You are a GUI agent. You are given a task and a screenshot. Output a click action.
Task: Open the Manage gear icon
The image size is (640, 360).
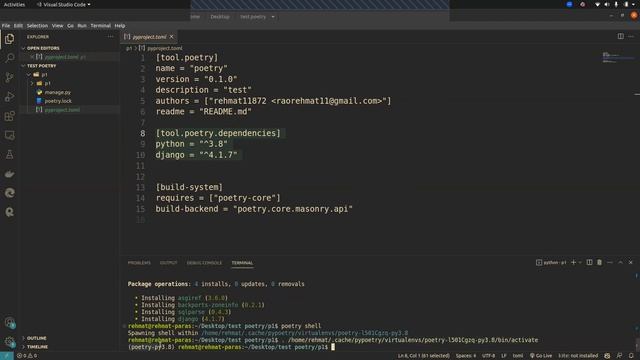click(9, 342)
